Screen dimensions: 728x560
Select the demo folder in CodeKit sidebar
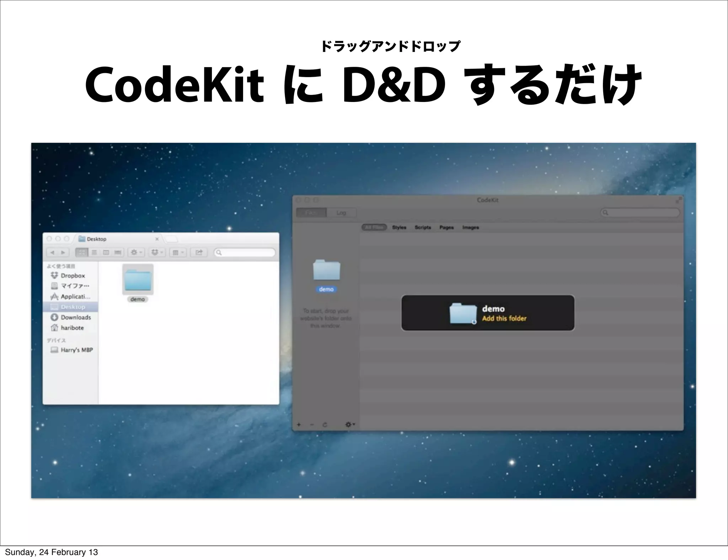pos(326,270)
